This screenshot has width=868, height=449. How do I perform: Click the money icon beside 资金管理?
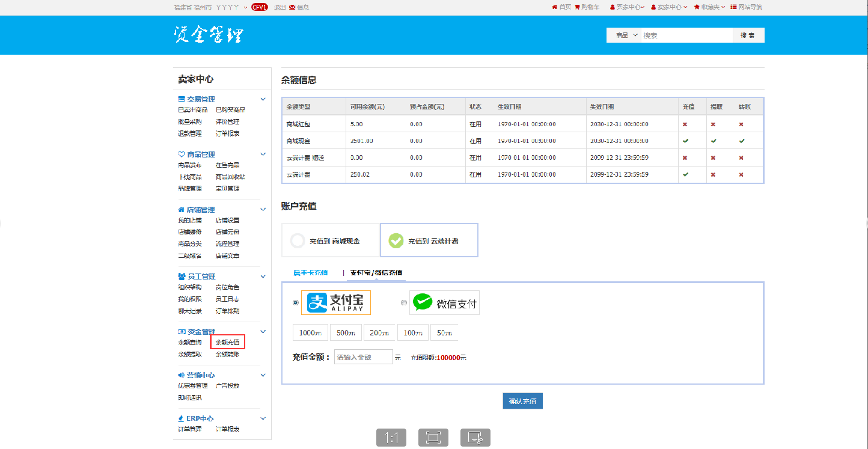(182, 332)
